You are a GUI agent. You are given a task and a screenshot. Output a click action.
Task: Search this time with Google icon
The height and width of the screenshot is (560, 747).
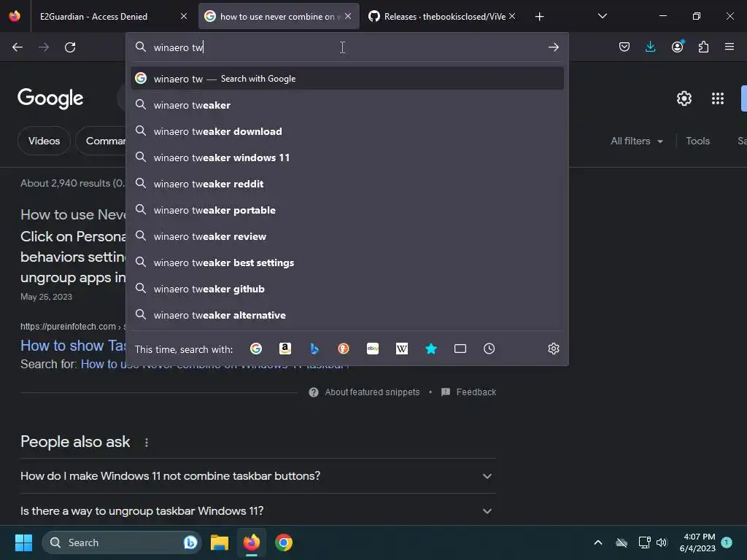tap(256, 349)
